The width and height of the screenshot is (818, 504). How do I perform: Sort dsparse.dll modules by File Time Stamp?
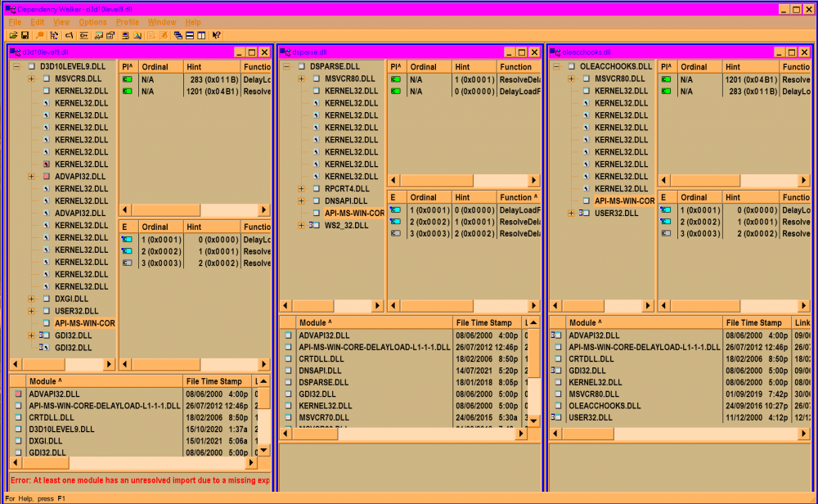click(484, 323)
